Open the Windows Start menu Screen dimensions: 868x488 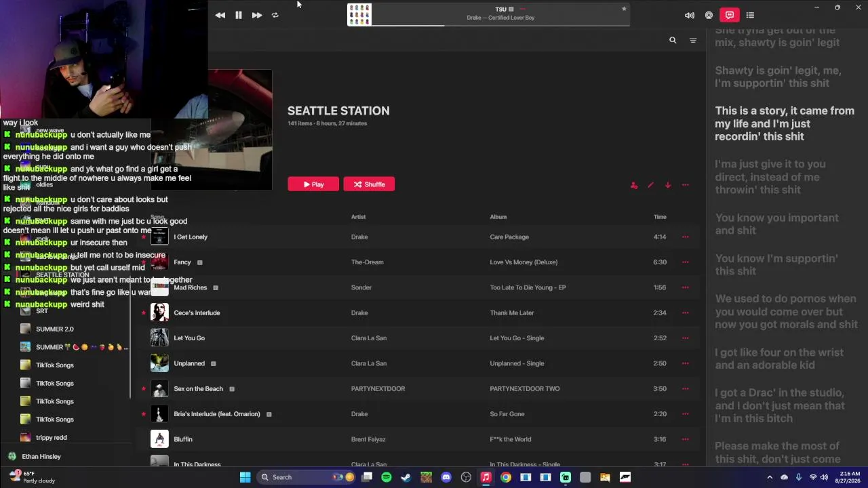pyautogui.click(x=245, y=477)
